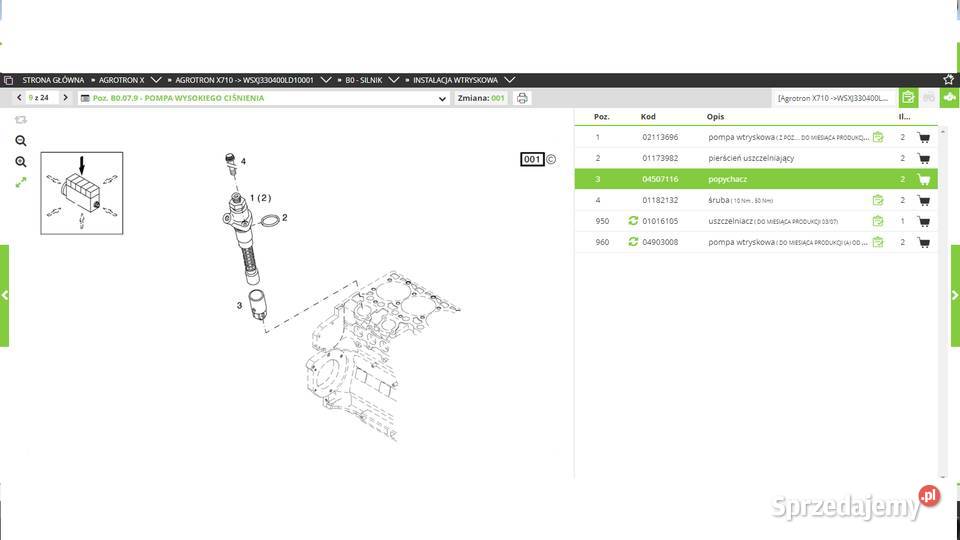Click the 001 revision box on diagram
The height and width of the screenshot is (540, 960).
532,159
